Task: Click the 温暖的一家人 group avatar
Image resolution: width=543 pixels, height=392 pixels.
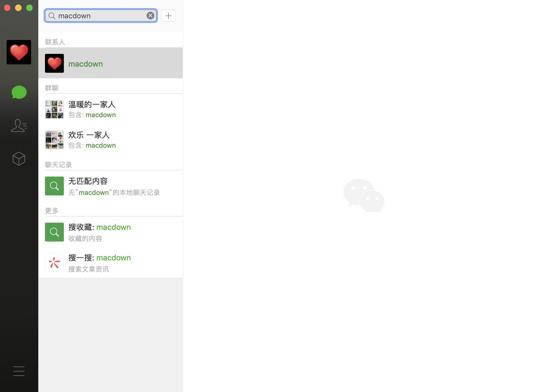Action: [x=54, y=109]
